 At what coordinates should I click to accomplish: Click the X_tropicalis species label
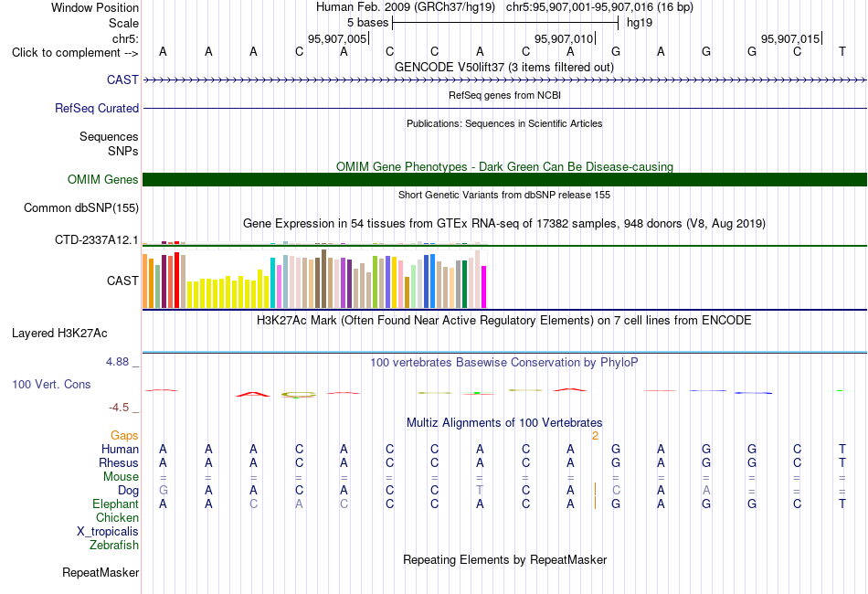(108, 532)
